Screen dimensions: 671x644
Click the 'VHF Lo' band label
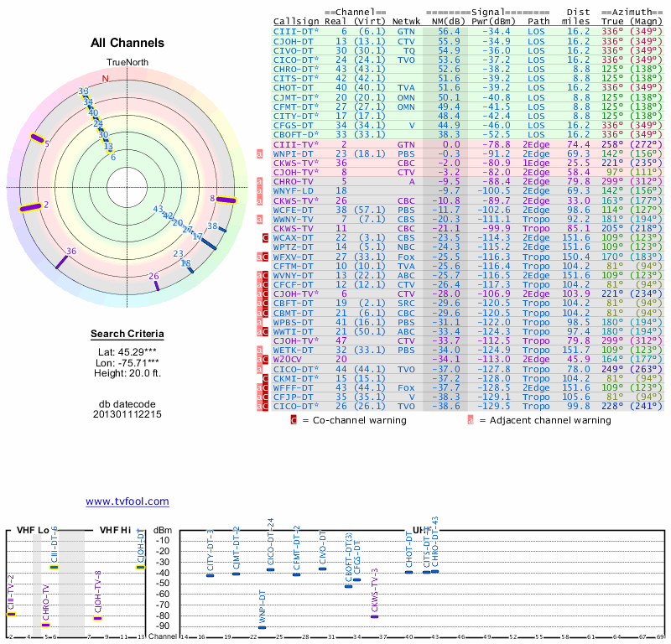pyautogui.click(x=33, y=530)
